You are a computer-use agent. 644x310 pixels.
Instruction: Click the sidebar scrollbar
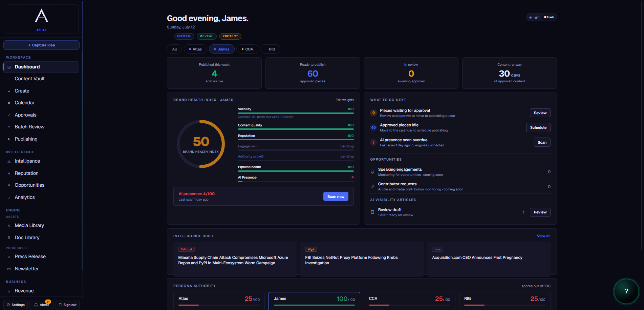coord(82,160)
